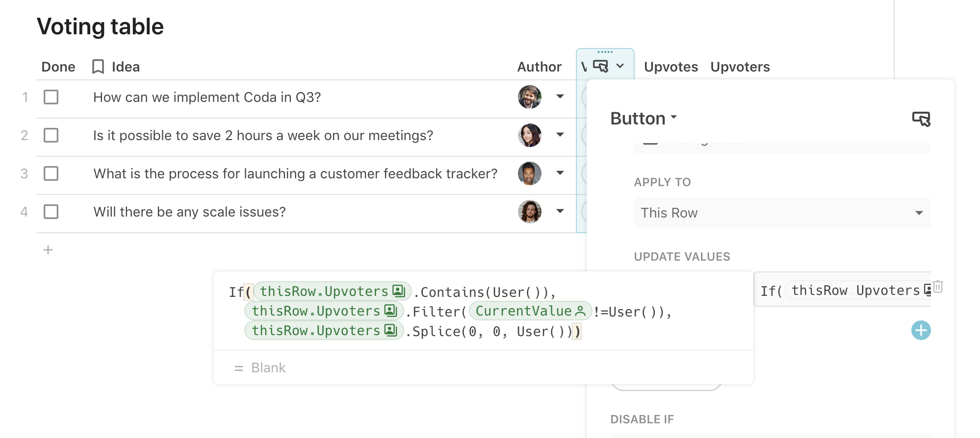This screenshot has height=438, width=980.
Task: Click author avatar on row 1
Action: pyautogui.click(x=529, y=97)
